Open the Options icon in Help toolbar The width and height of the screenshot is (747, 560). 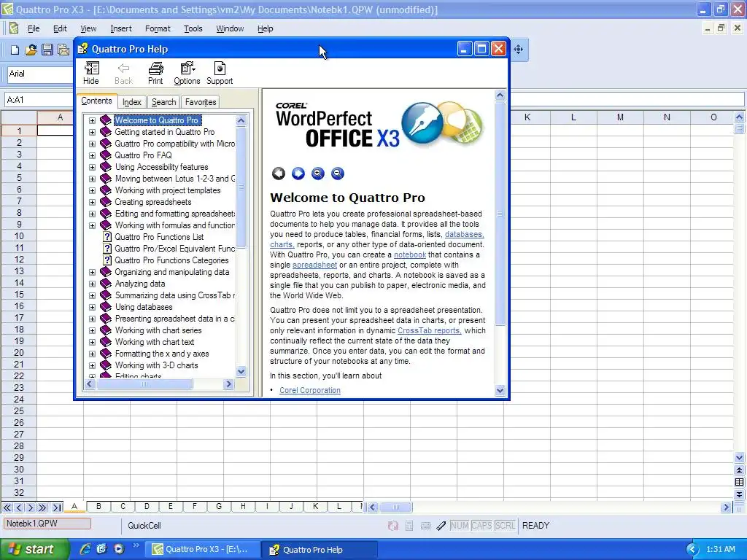pyautogui.click(x=187, y=74)
